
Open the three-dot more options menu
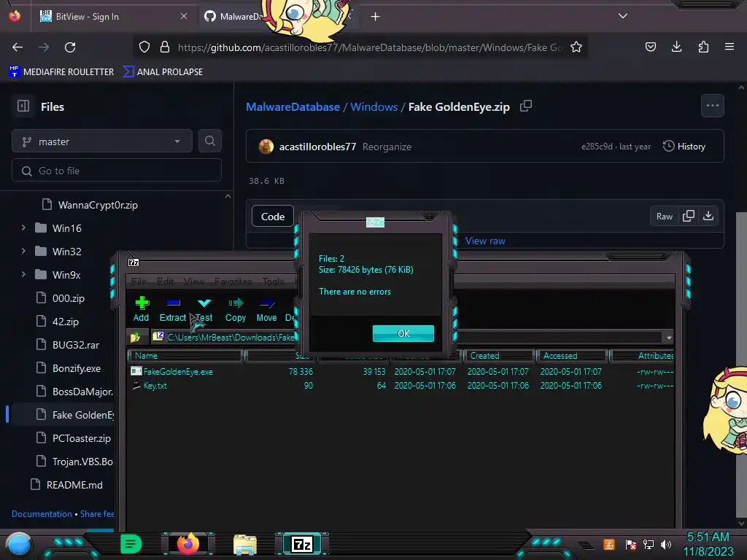(x=712, y=106)
